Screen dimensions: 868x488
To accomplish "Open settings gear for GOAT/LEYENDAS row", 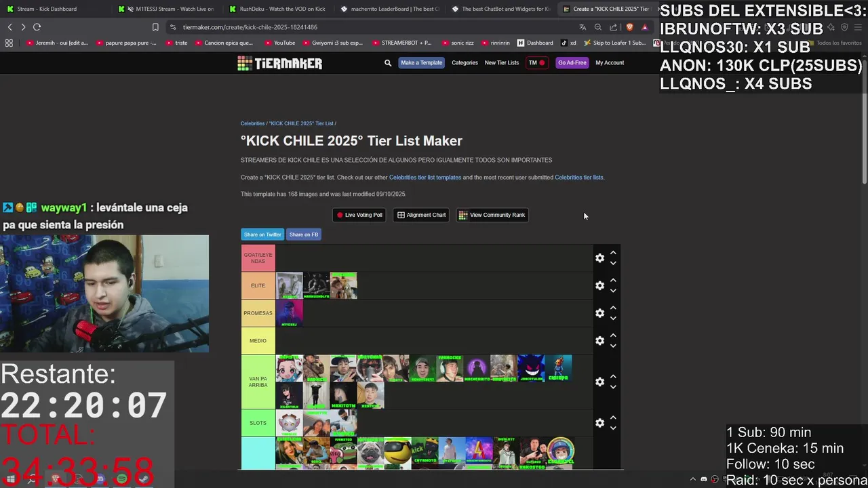I will click(599, 258).
